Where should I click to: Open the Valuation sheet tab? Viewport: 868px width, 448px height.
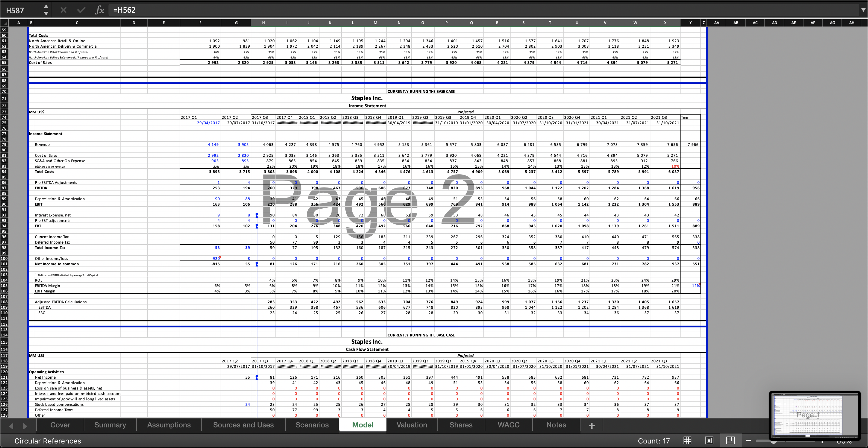coord(412,425)
